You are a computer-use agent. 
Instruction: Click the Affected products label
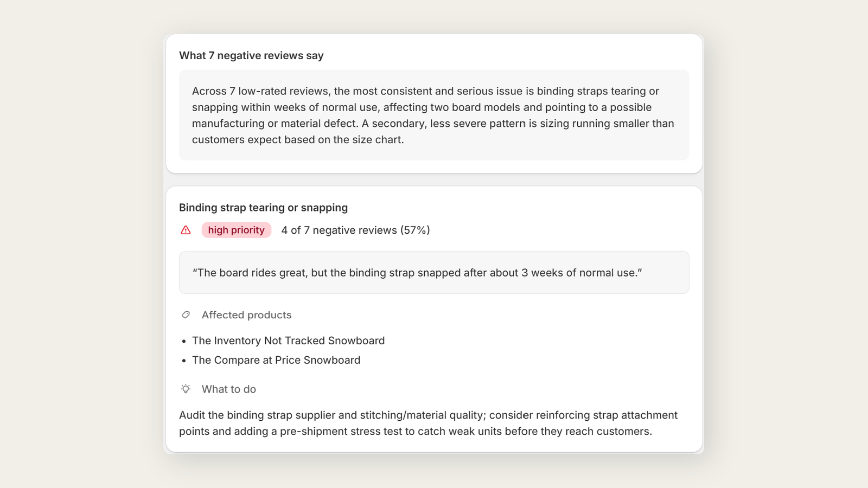(x=246, y=315)
